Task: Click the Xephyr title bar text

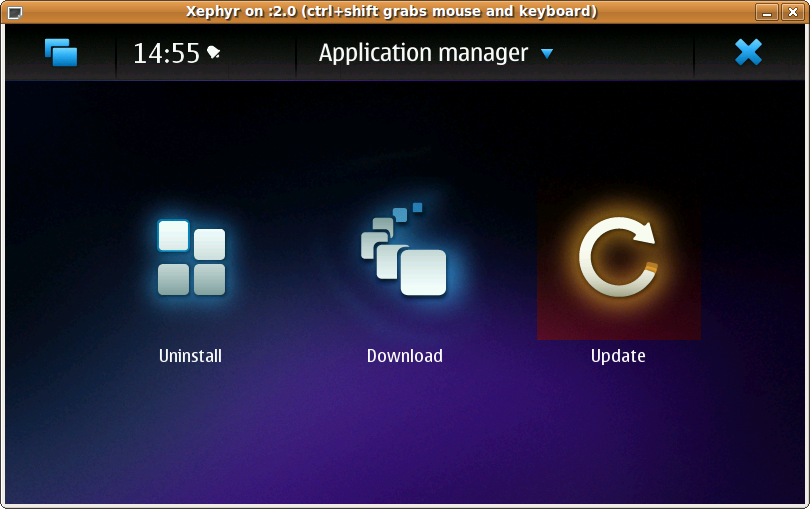Action: (392, 11)
